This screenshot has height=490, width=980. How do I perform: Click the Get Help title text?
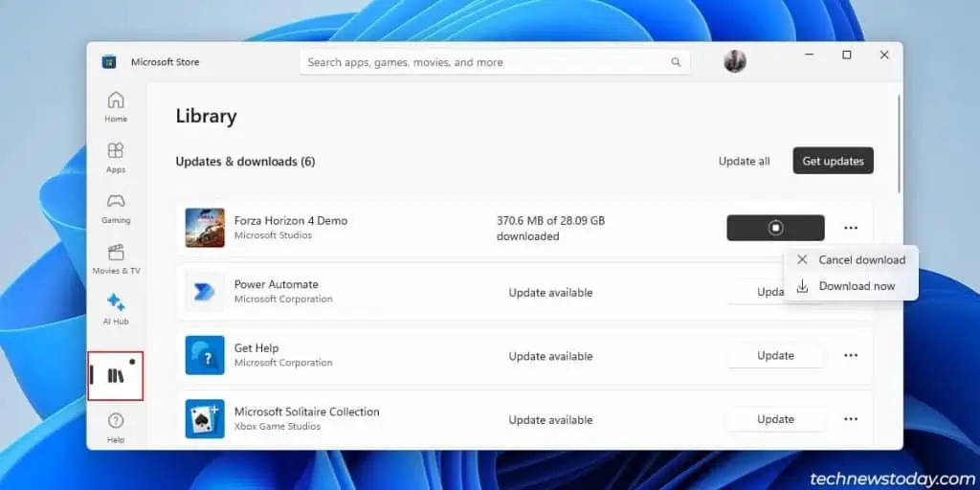pyautogui.click(x=256, y=348)
